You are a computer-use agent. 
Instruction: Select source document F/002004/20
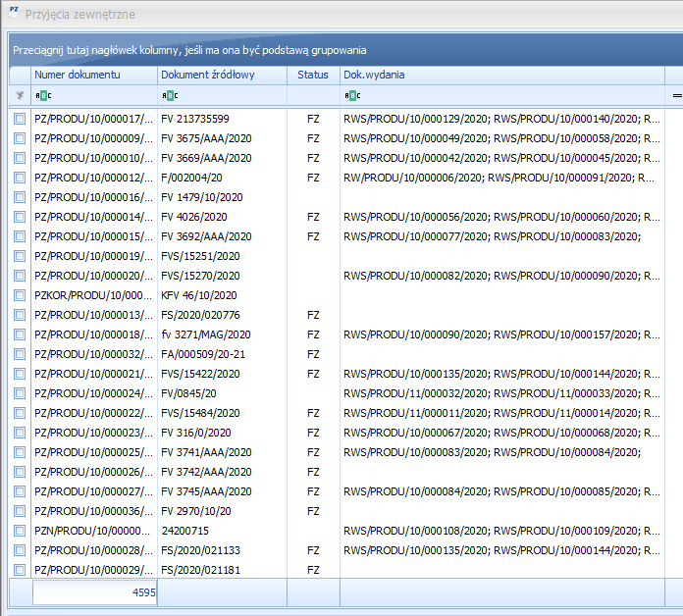pos(191,178)
